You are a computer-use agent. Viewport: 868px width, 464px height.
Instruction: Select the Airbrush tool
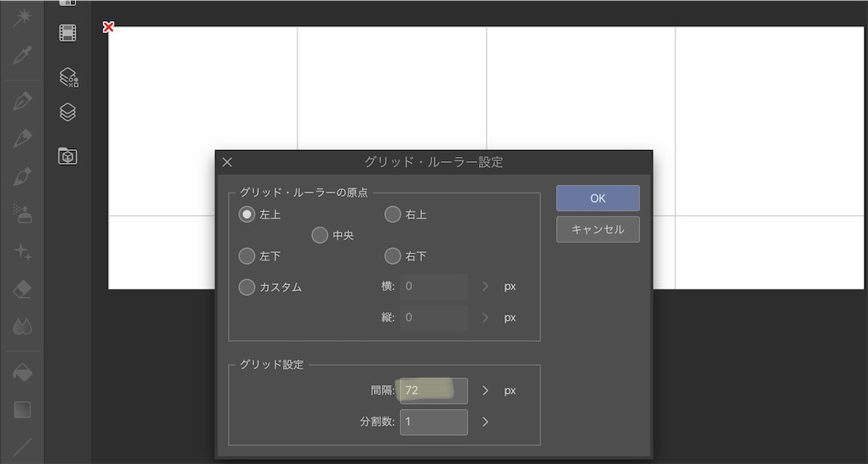22,213
